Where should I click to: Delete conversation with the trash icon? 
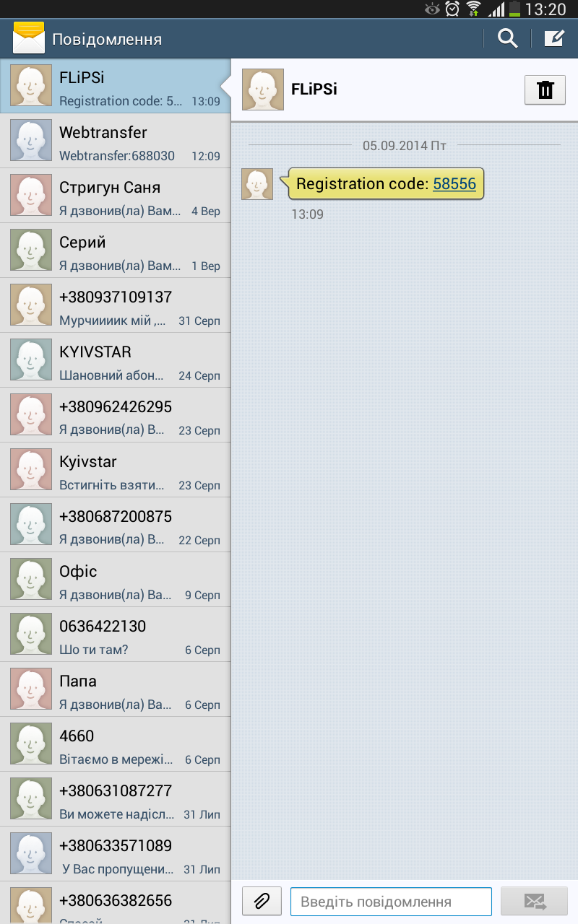(x=545, y=90)
